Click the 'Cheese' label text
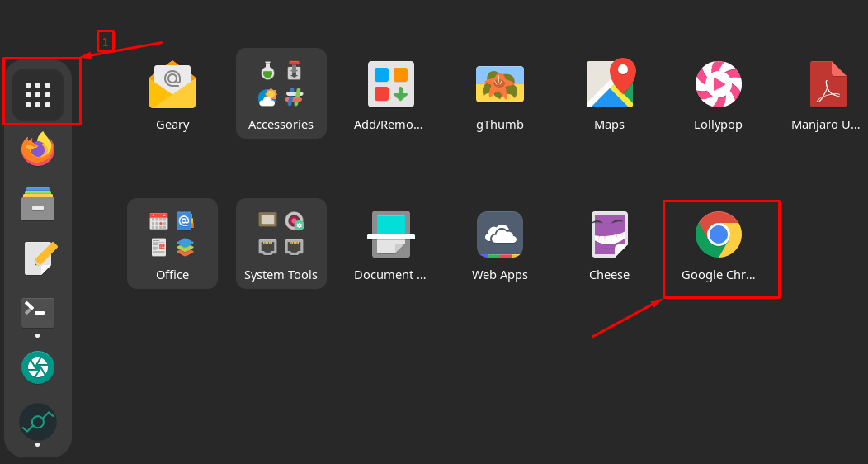868x464 pixels. click(609, 275)
